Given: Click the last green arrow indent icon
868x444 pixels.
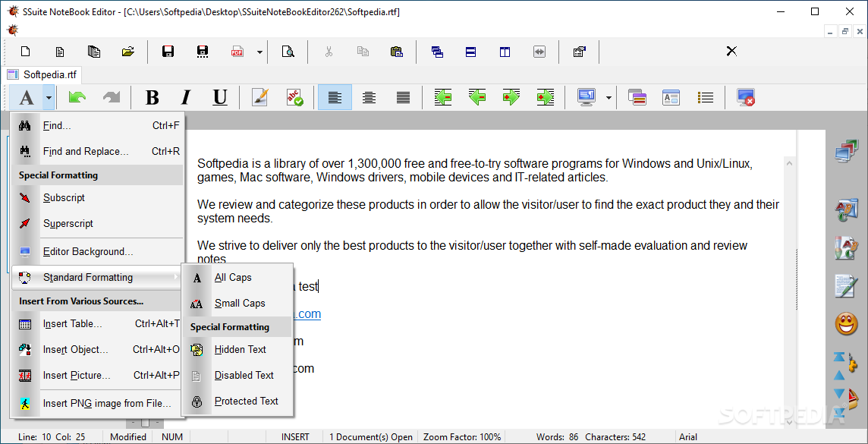Looking at the screenshot, I should click(x=546, y=97).
